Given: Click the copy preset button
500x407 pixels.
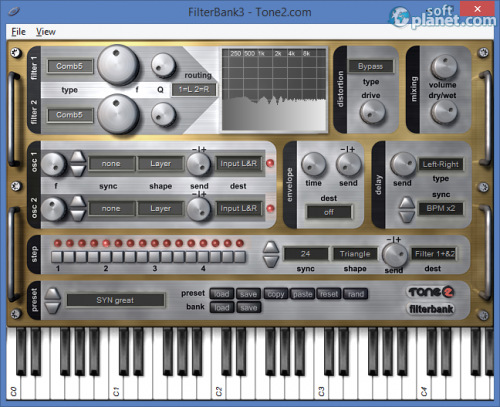Looking at the screenshot, I should pyautogui.click(x=276, y=294).
